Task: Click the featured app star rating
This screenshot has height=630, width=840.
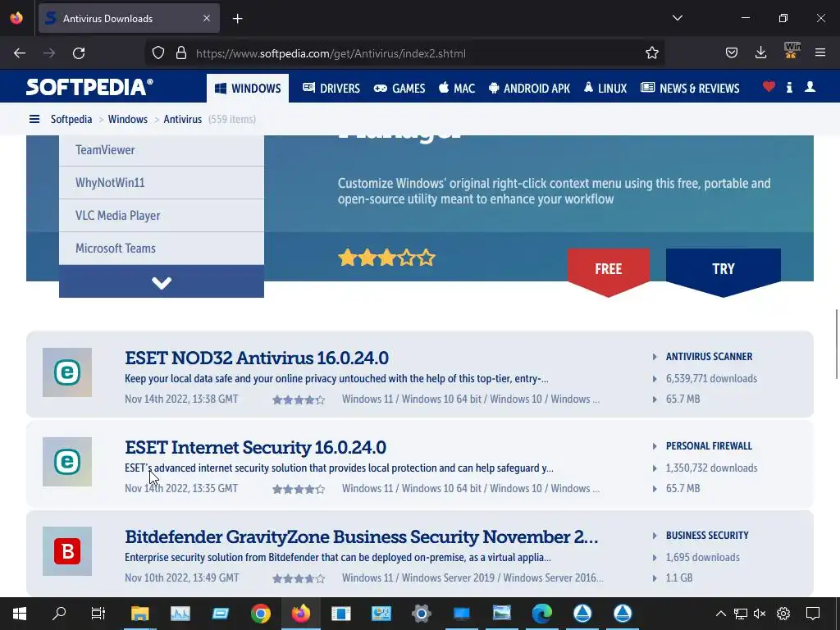Action: [x=387, y=258]
